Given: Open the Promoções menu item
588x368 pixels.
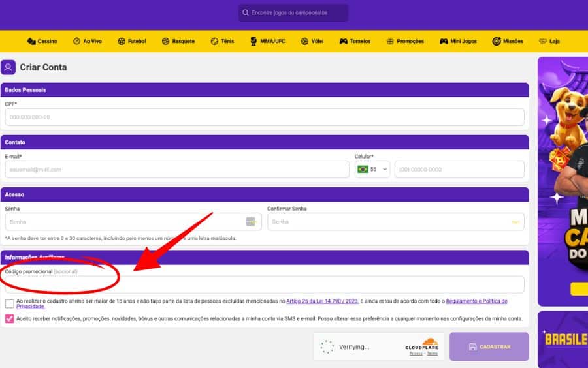Looking at the screenshot, I should [405, 41].
